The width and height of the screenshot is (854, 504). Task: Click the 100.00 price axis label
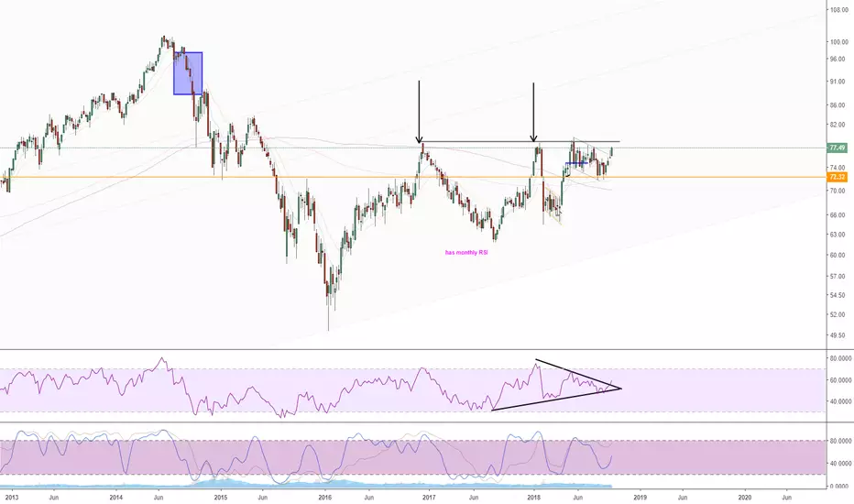[838, 42]
